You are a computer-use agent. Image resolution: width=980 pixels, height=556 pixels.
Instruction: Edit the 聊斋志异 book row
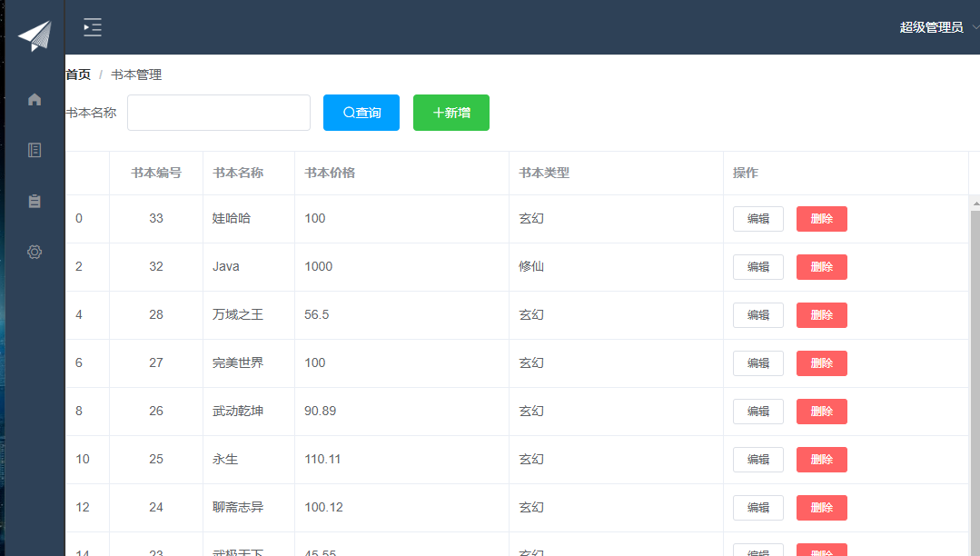click(x=758, y=508)
